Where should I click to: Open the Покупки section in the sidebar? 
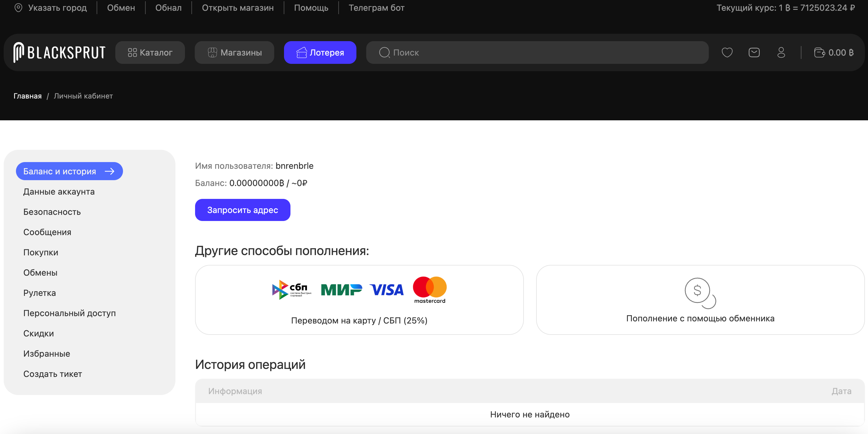click(41, 252)
